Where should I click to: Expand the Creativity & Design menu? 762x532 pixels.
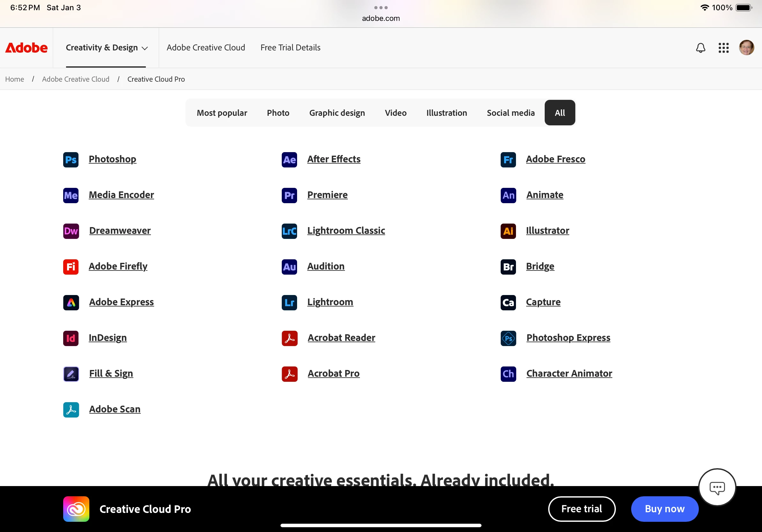pyautogui.click(x=107, y=48)
